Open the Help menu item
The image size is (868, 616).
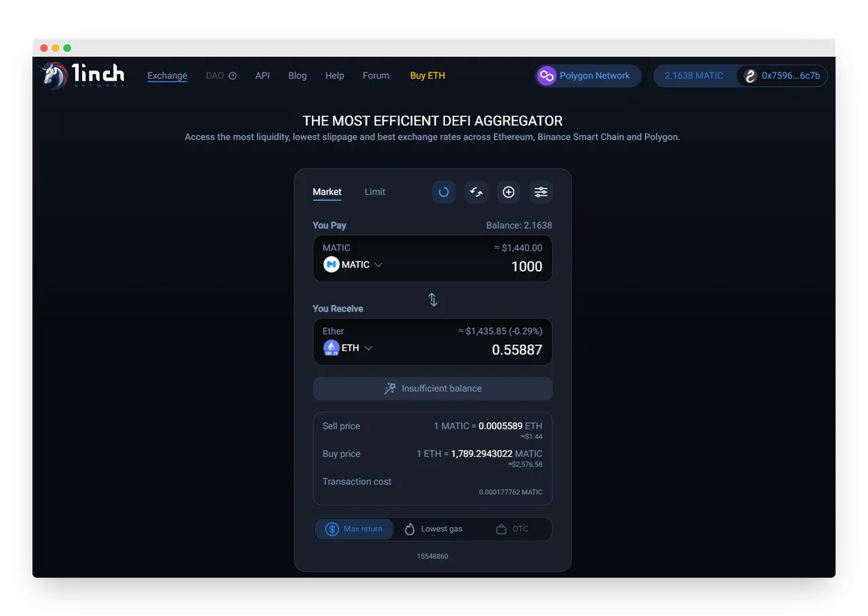tap(335, 76)
